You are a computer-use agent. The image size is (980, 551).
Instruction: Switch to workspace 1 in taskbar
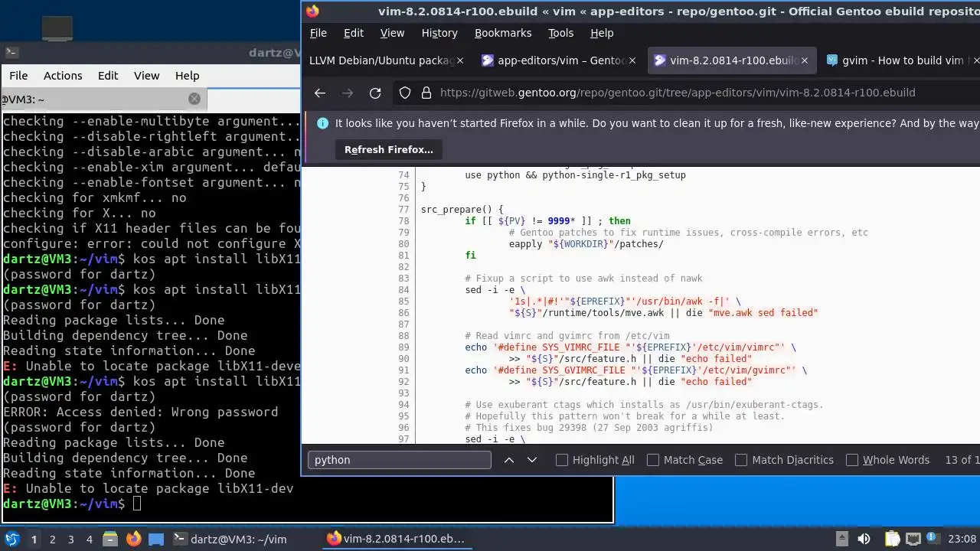click(34, 539)
